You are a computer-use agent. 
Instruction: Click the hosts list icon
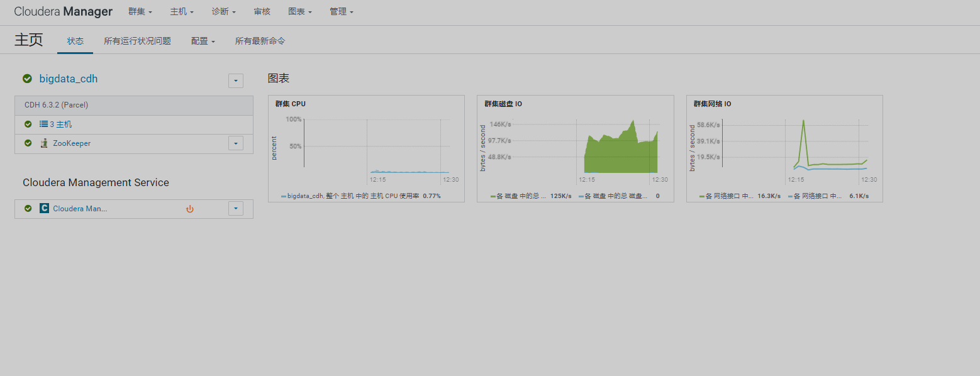tap(44, 124)
